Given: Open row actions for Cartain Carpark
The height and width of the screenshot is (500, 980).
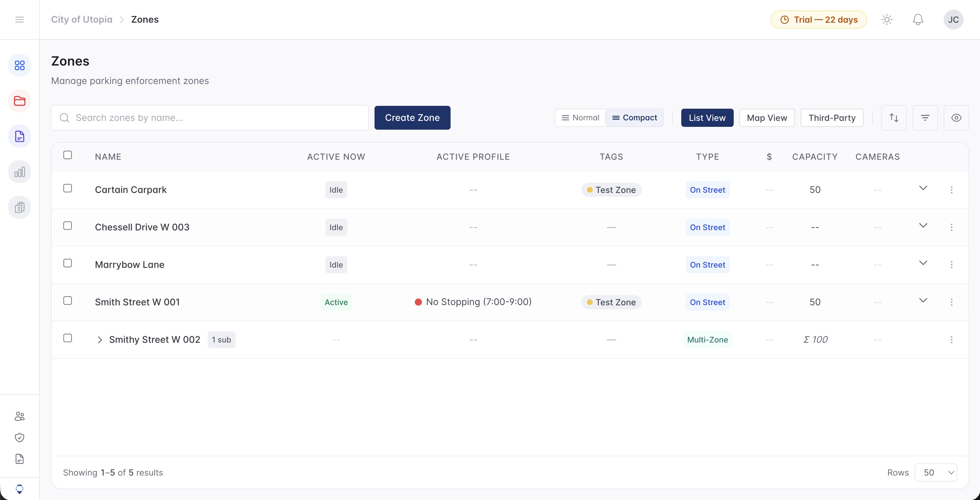Looking at the screenshot, I should [x=951, y=190].
